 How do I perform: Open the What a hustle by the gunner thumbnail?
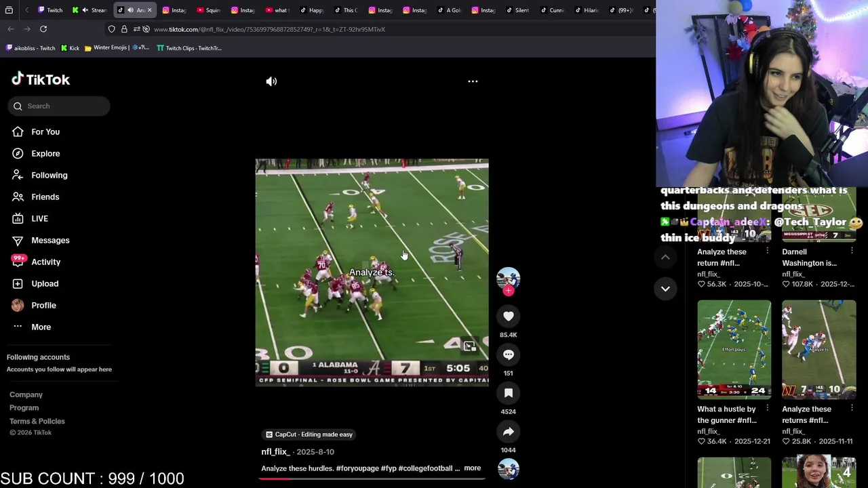click(734, 350)
